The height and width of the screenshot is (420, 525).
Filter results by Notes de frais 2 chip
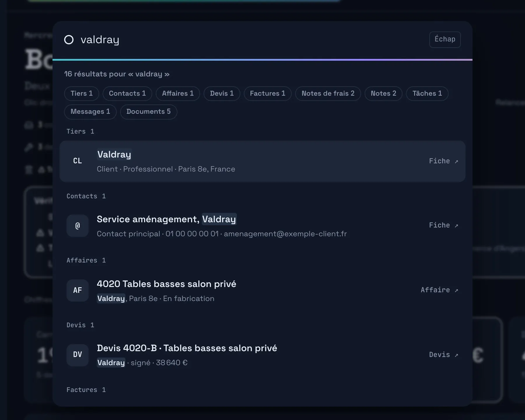pyautogui.click(x=328, y=94)
